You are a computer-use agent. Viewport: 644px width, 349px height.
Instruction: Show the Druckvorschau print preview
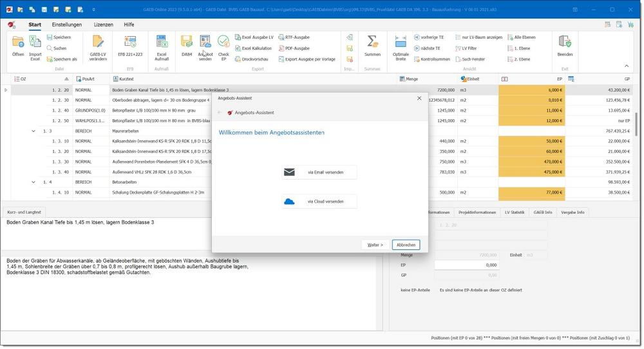click(x=252, y=59)
